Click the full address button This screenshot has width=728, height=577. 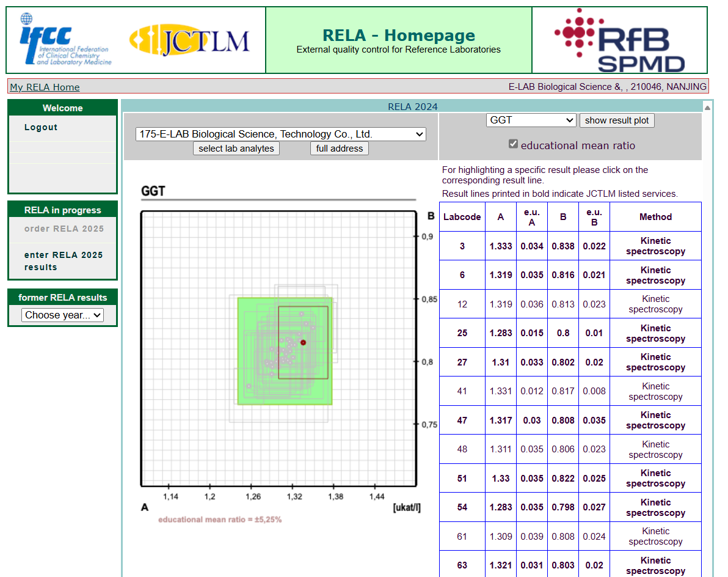click(x=340, y=149)
